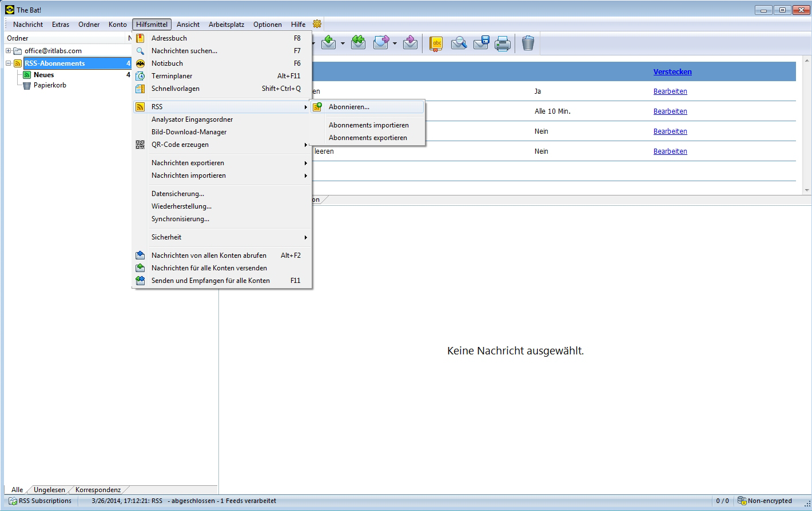Expand the office@ritlabs.com account tree
This screenshot has width=812, height=511.
pos(9,51)
